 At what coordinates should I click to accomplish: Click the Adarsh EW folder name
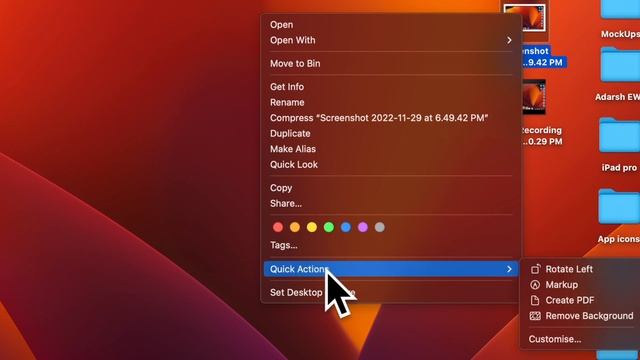(x=618, y=97)
